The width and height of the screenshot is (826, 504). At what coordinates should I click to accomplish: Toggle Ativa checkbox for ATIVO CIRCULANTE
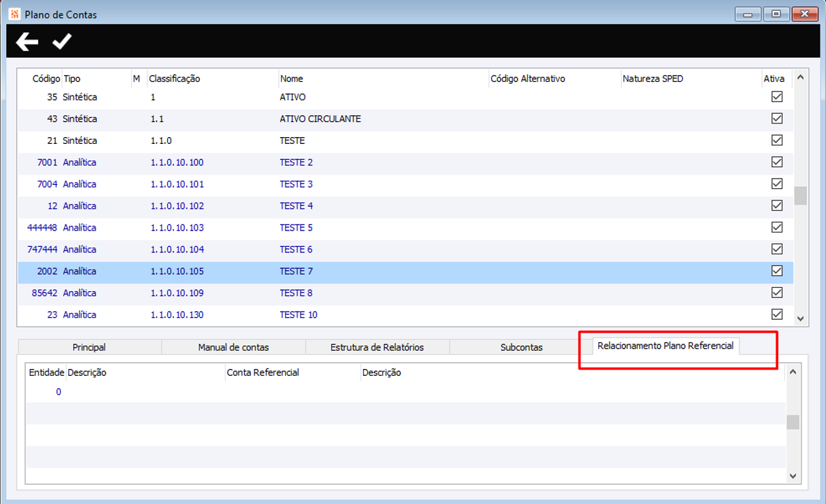776,119
